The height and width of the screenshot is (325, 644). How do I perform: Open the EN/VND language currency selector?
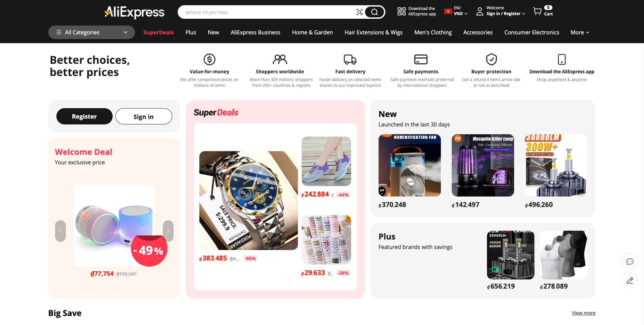pyautogui.click(x=456, y=11)
